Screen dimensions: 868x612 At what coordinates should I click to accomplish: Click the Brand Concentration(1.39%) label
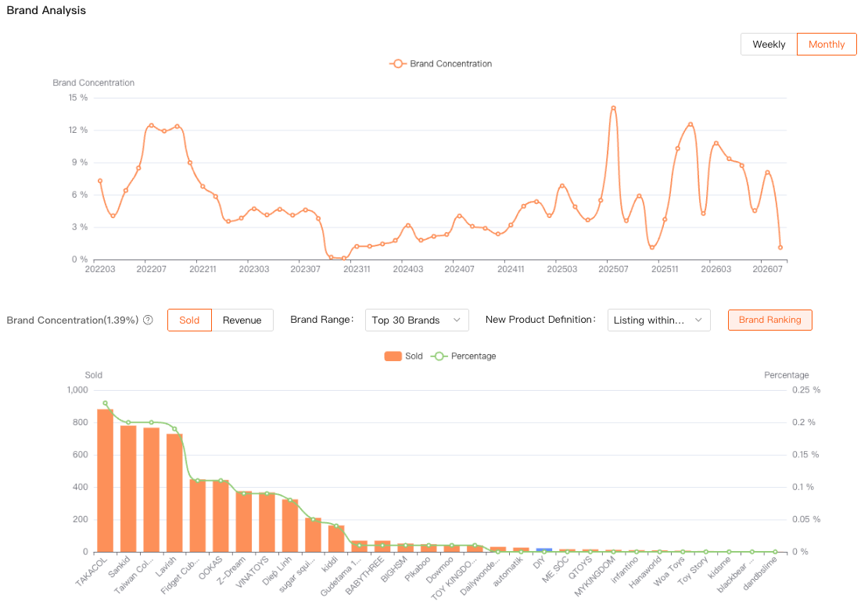coord(73,320)
